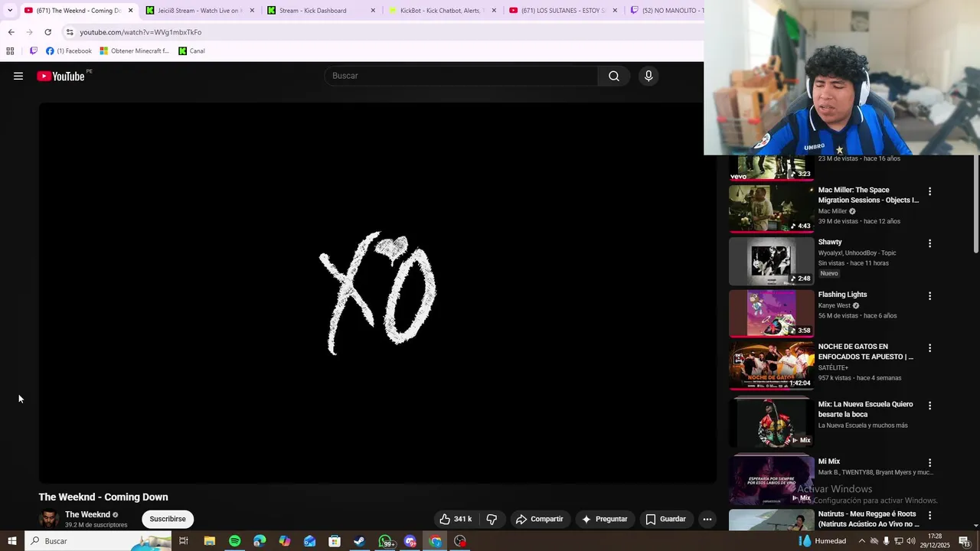Click the Windows taskbar Buscar box
980x551 pixels.
pos(97,541)
